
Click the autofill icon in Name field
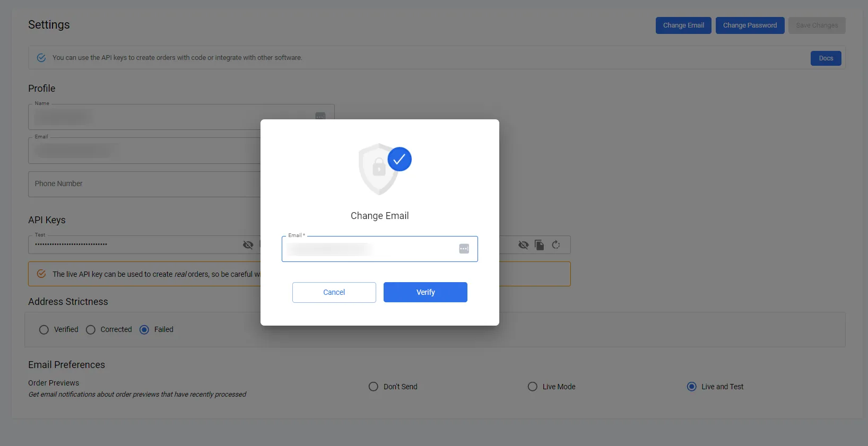[320, 116]
